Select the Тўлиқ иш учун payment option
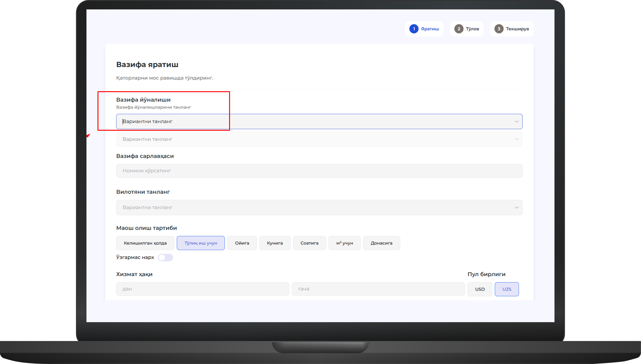The height and width of the screenshot is (364, 641). pos(200,243)
